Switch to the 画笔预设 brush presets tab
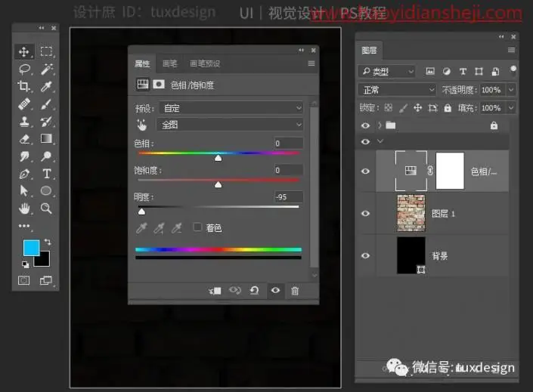 (x=205, y=63)
